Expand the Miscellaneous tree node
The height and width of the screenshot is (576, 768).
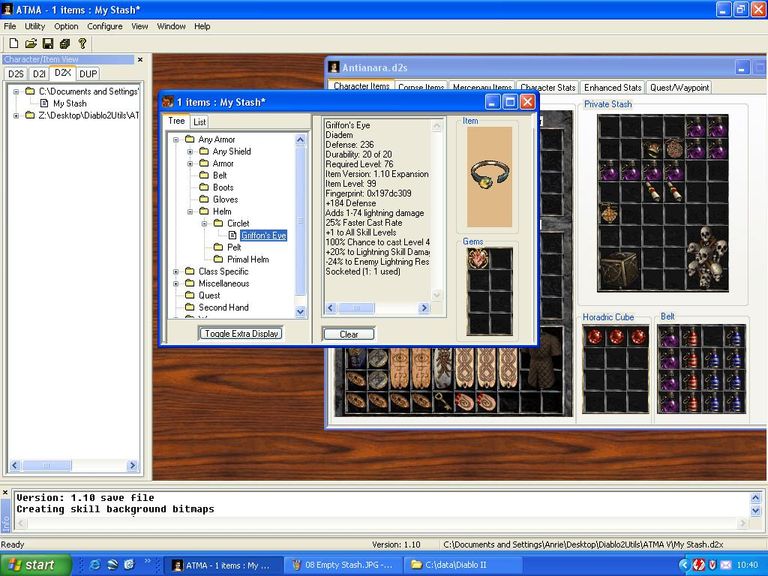coord(176,284)
